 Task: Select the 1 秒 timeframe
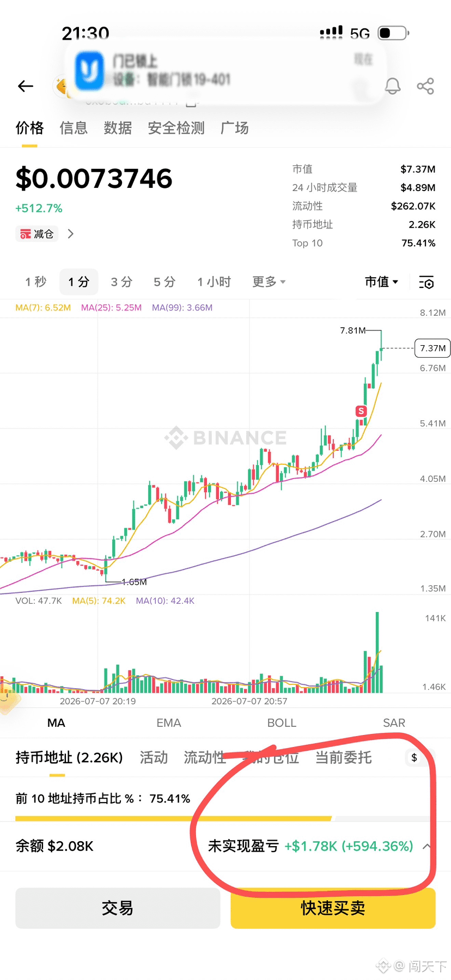point(36,282)
